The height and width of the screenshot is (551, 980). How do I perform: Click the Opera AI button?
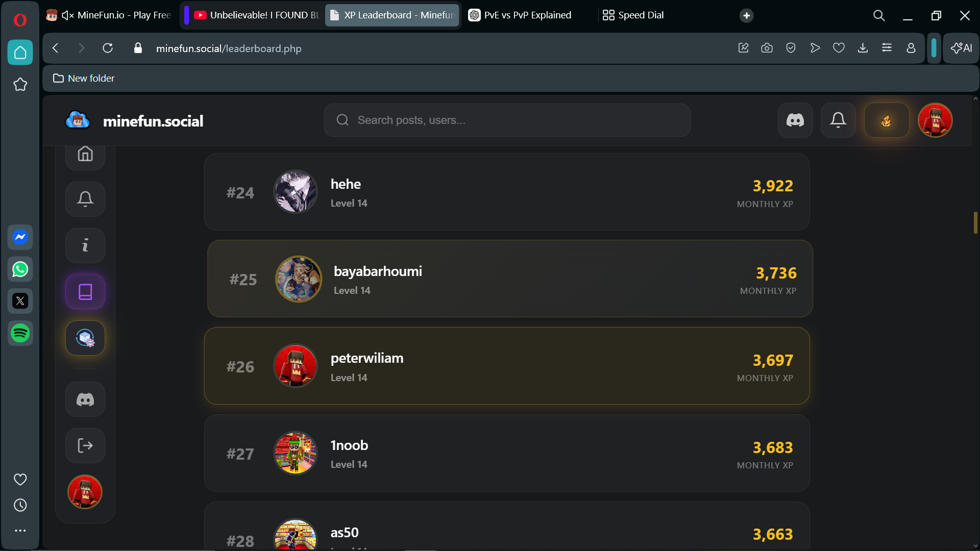click(x=961, y=48)
